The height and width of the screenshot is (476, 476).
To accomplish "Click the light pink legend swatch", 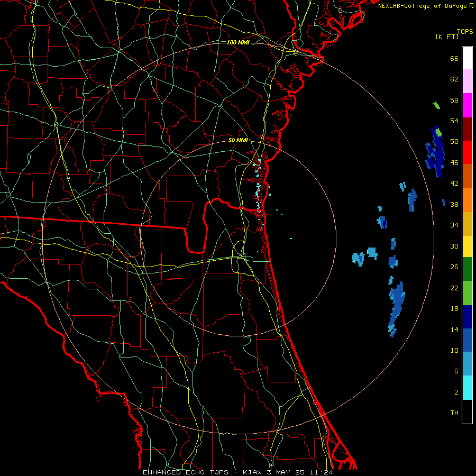I will (467, 81).
